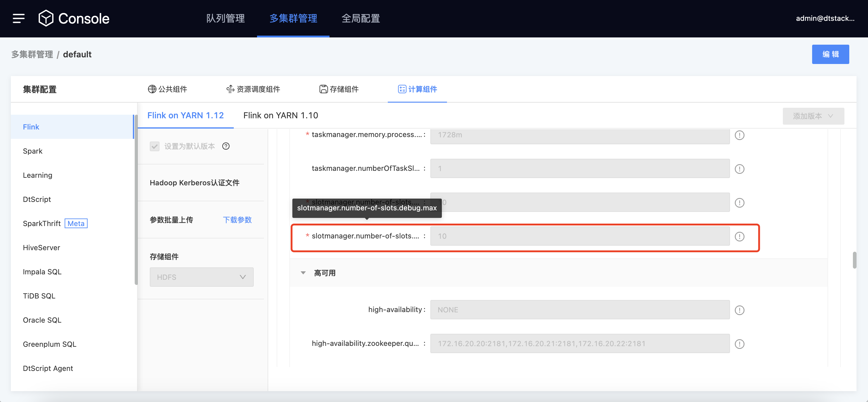Screen dimensions: 868x402
Task: Click the taskmanager.numberOfTaskSl... label
Action: coord(366,168)
